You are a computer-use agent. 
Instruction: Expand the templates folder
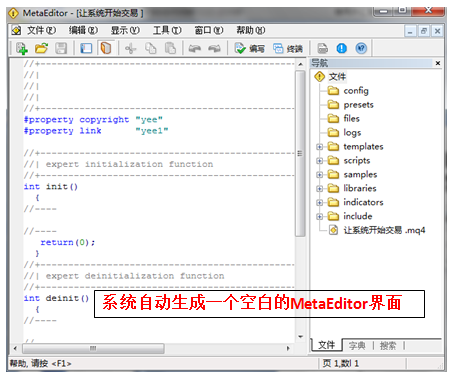(x=319, y=147)
